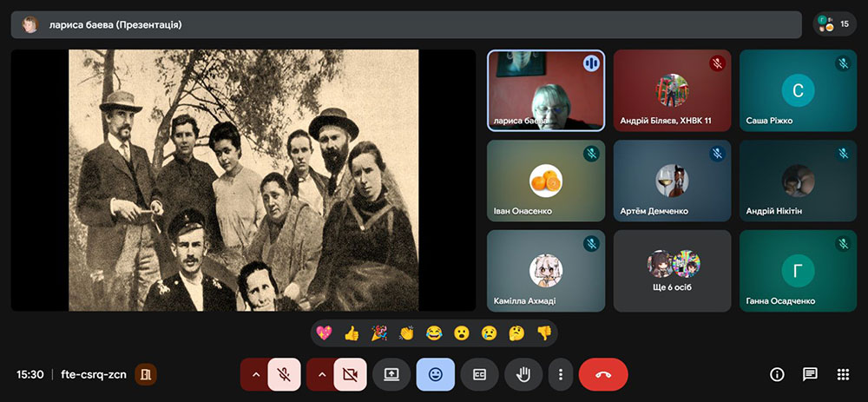The height and width of the screenshot is (402, 868).
Task: Expand video settings arrow beside camera
Action: click(x=321, y=374)
